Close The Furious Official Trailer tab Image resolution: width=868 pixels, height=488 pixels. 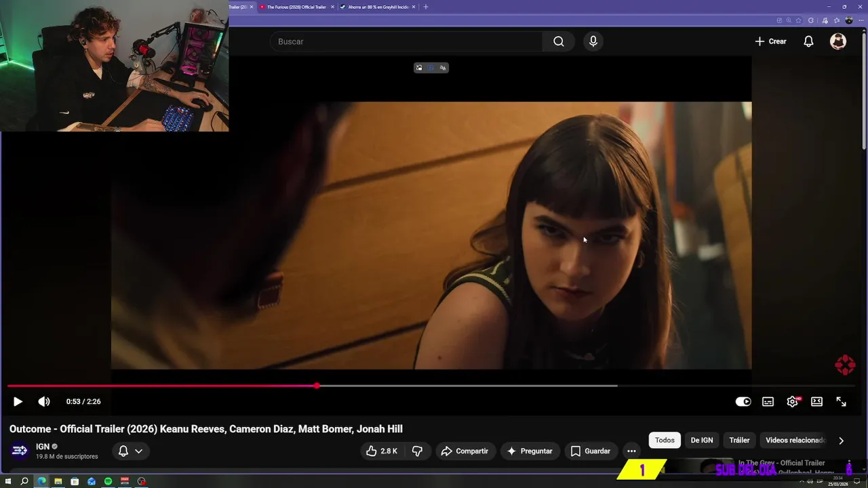point(332,7)
